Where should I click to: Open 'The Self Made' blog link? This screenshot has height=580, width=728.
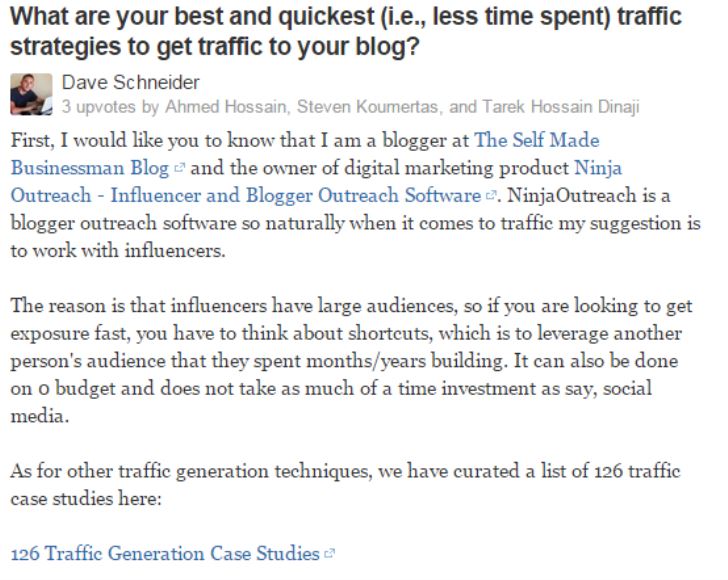point(536,140)
